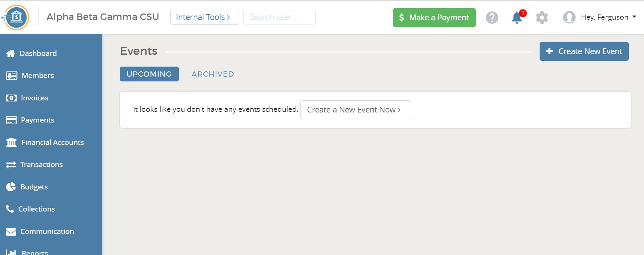Screen dimensions: 644x255
Task: Switch to the Archived tab
Action: 213,74
